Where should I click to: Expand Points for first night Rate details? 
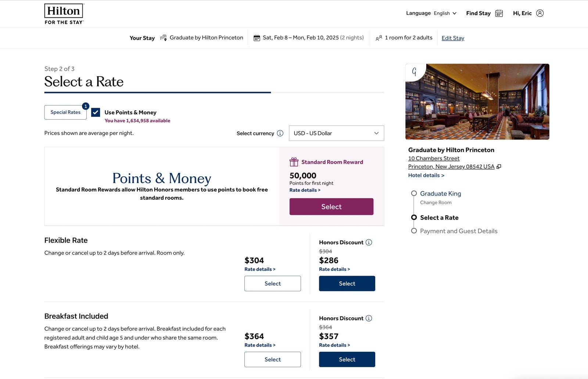click(x=305, y=190)
